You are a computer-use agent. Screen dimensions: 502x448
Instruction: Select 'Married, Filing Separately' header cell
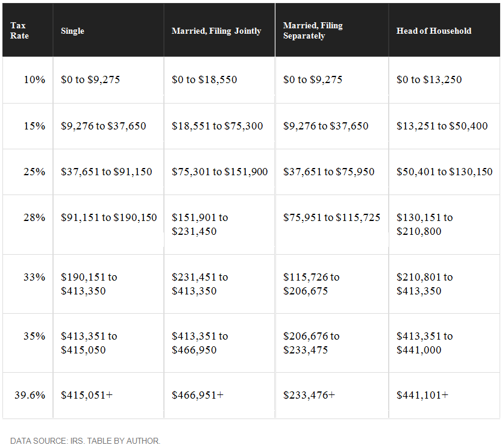(313, 31)
